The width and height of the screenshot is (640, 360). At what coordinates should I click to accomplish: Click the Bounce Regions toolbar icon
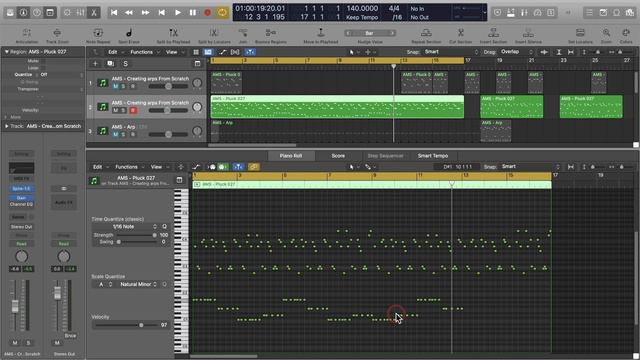click(x=271, y=35)
